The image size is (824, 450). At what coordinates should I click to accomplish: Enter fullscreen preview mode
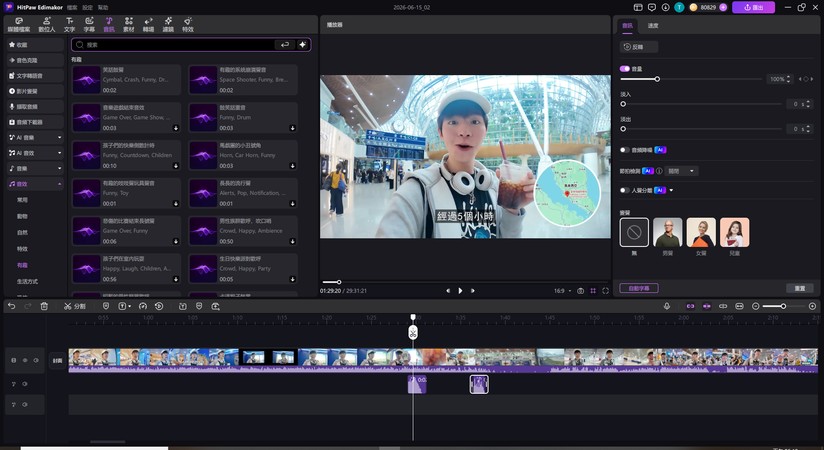coord(605,291)
